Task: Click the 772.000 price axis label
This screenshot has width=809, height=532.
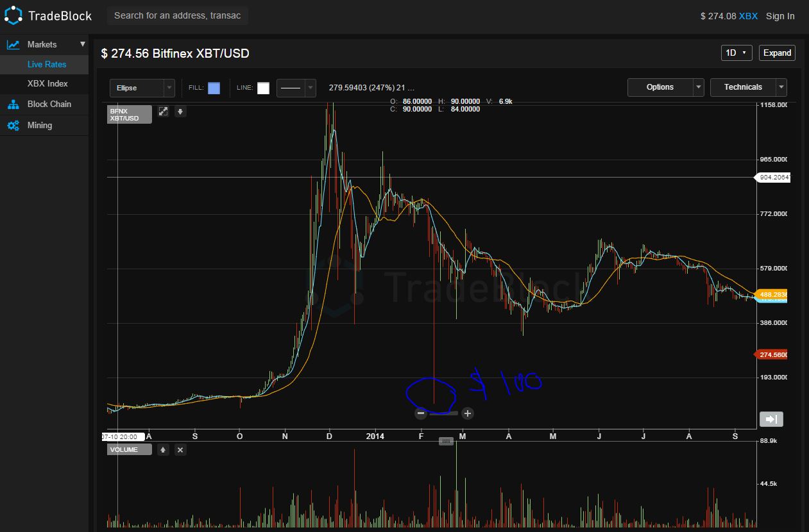Action: [x=773, y=214]
